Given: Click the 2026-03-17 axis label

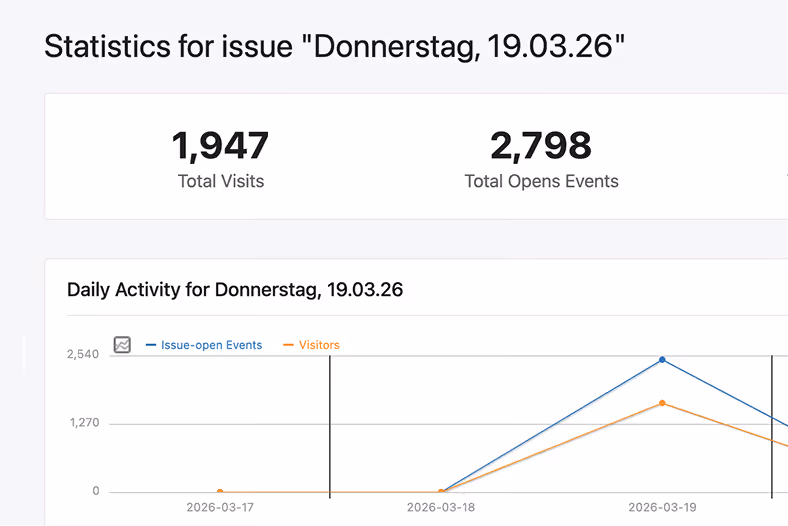Looking at the screenshot, I should point(220,507).
